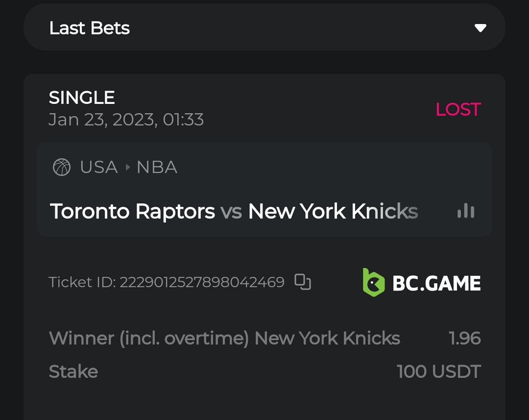Click the Winner (incl. overtime) market line

224,338
